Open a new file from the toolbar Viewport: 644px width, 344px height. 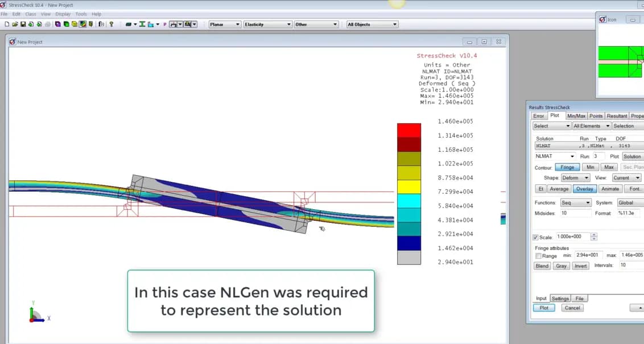pos(8,24)
